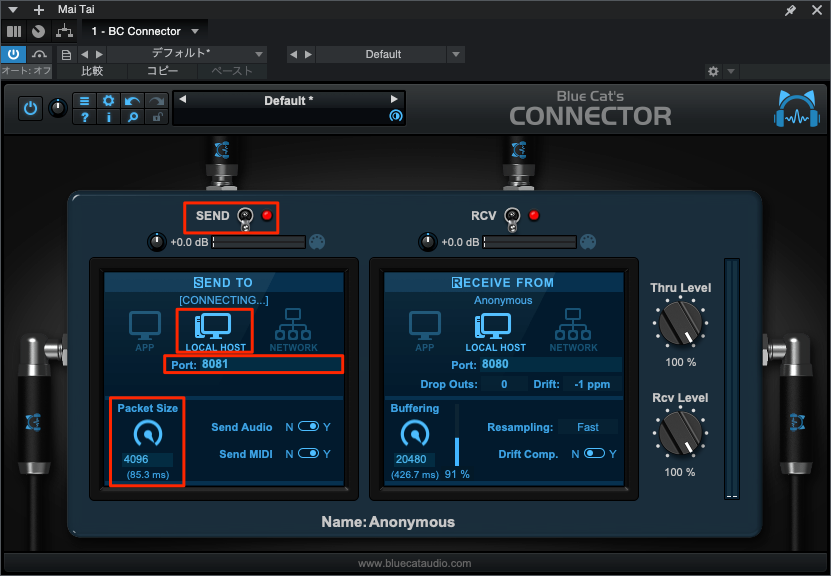This screenshot has height=576, width=831.
Task: Open the host gear settings icon
Action: click(713, 71)
